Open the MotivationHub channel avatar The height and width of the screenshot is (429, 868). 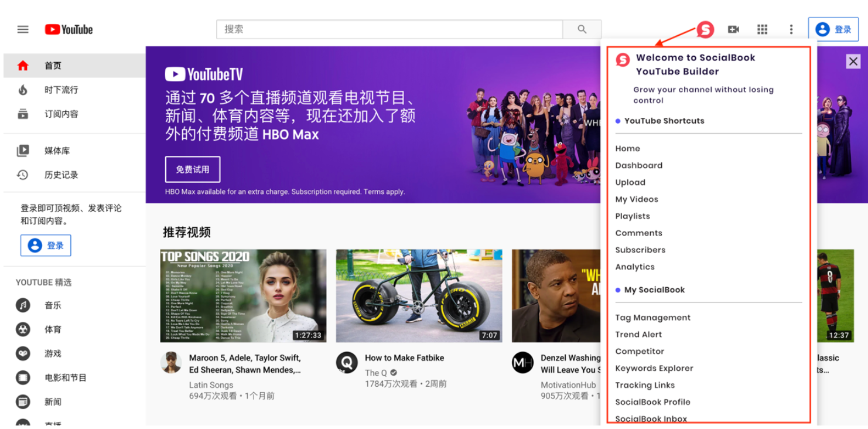pyautogui.click(x=522, y=362)
